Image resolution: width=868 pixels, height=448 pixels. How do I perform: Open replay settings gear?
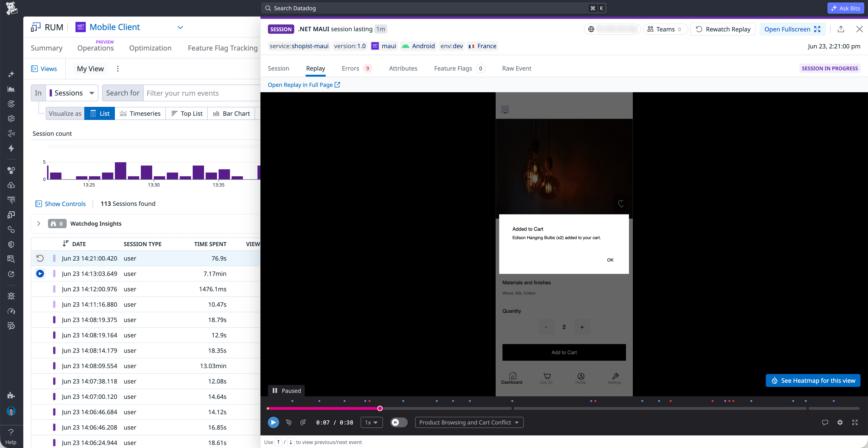coord(840,422)
